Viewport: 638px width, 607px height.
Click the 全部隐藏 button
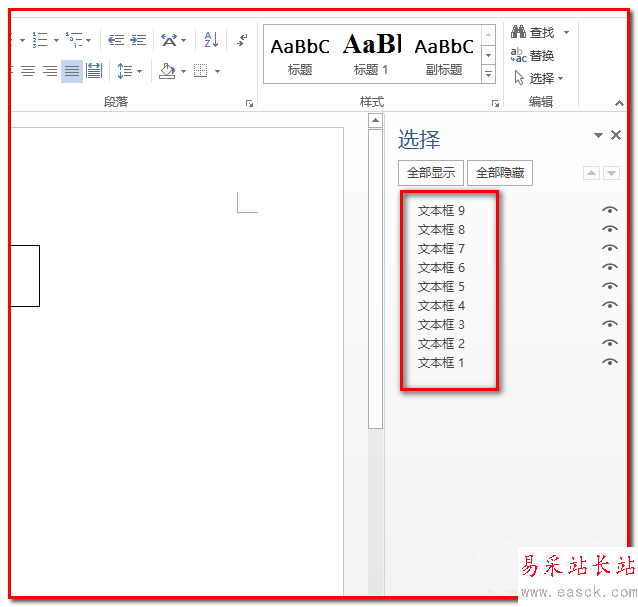point(500,173)
